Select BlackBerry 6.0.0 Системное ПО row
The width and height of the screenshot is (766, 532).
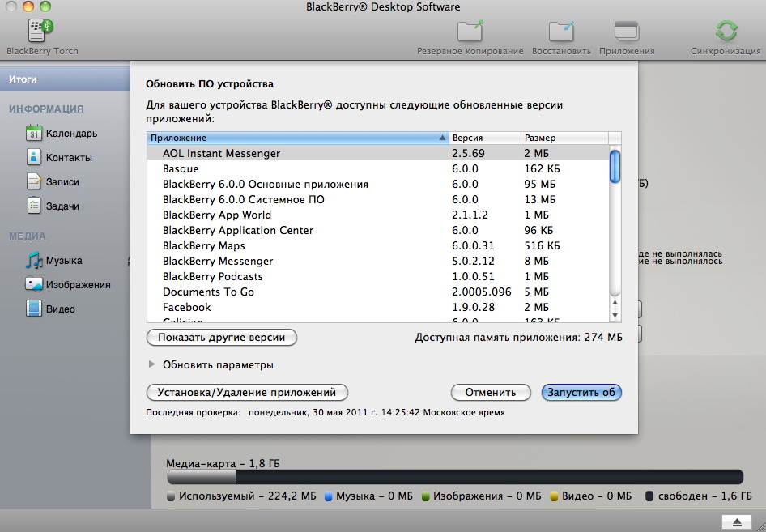(x=378, y=200)
